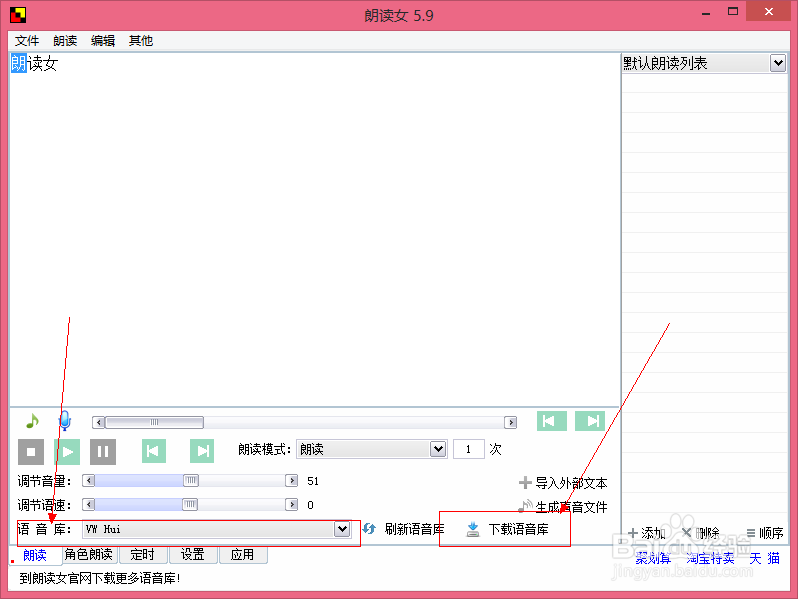Click 添加 to add list item
798x599 pixels.
point(647,533)
